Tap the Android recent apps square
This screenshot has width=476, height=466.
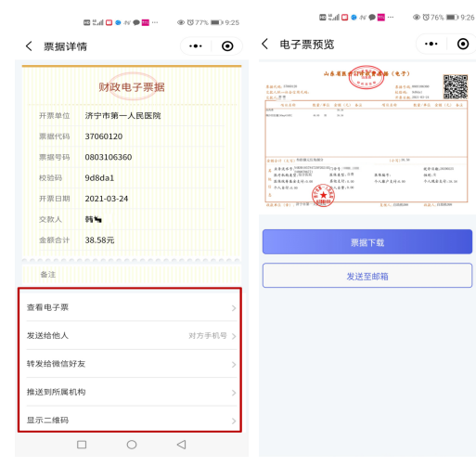[82, 445]
